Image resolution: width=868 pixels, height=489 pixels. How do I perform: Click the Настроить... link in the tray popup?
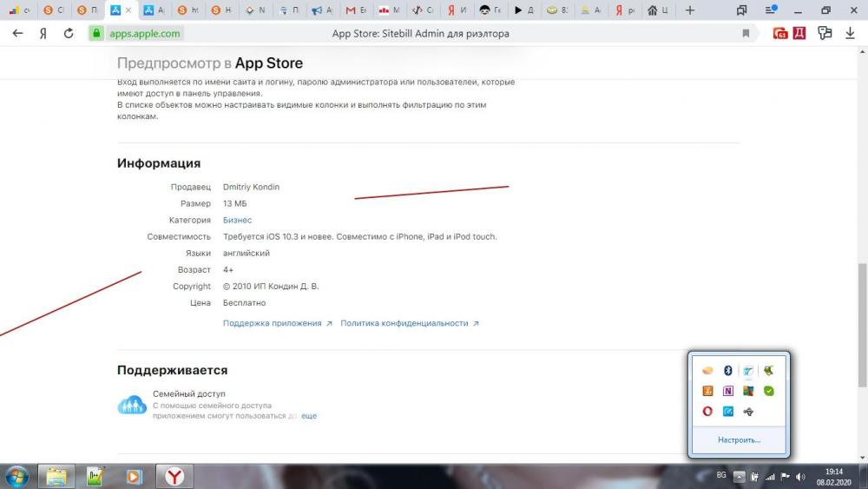click(739, 439)
